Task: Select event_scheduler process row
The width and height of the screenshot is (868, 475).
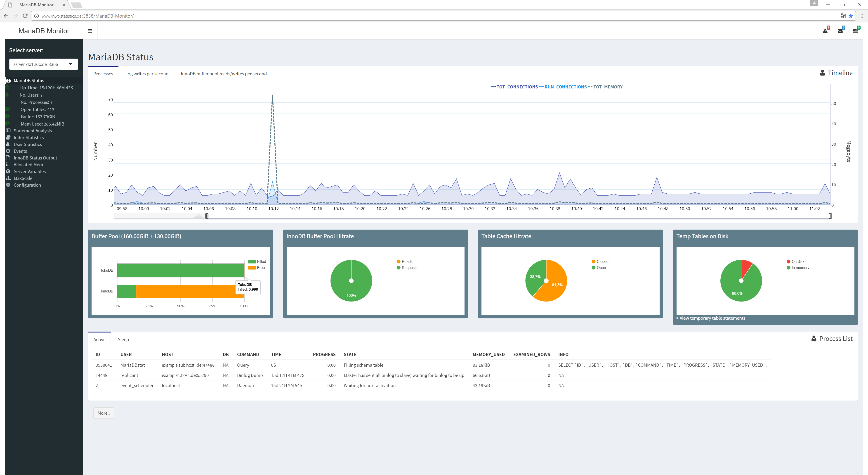Action: click(x=431, y=385)
